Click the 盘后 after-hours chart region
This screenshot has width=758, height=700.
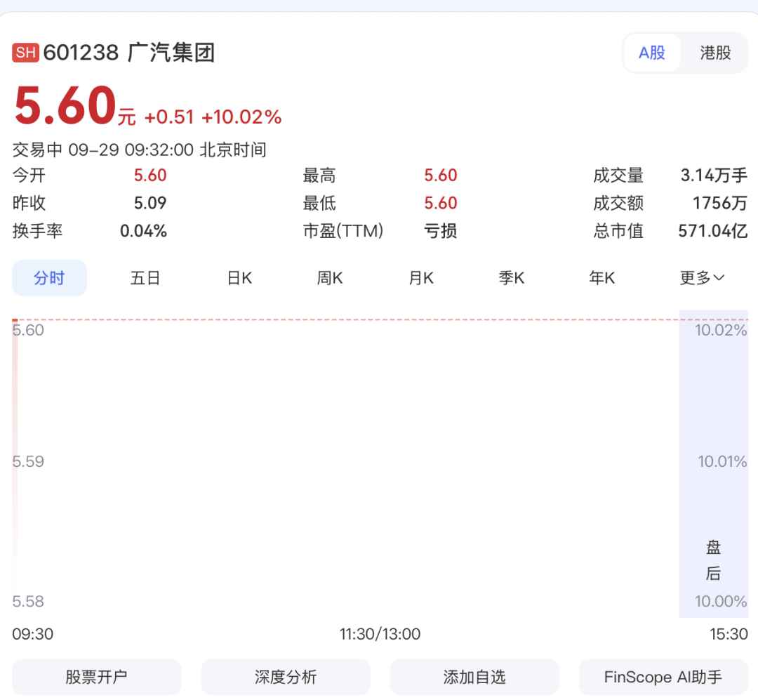pyautogui.click(x=714, y=463)
